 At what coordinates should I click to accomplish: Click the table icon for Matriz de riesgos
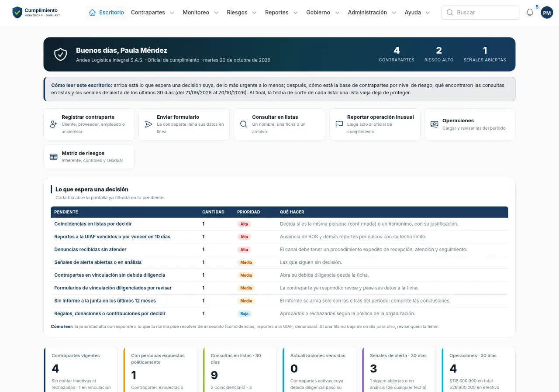pos(54,157)
